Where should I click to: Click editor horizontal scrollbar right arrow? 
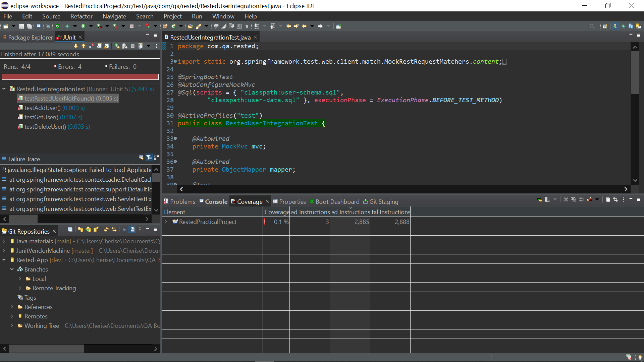(x=626, y=189)
